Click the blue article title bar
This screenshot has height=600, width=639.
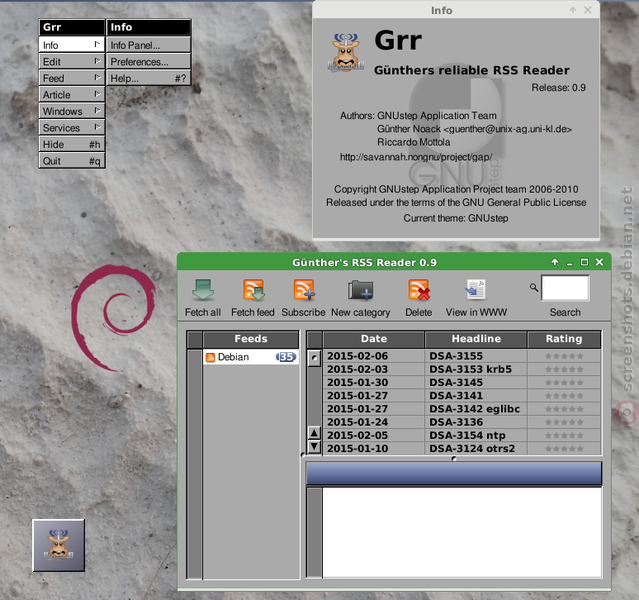click(454, 473)
